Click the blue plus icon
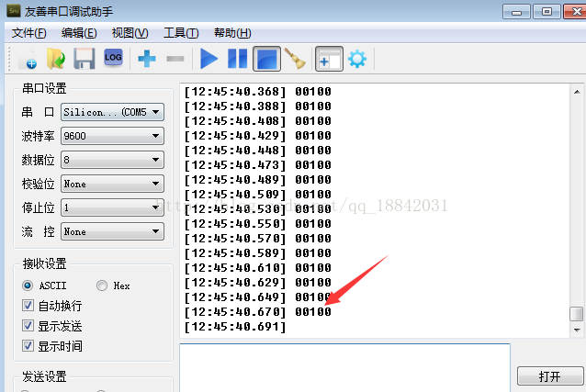The height and width of the screenshot is (392, 586). pyautogui.click(x=147, y=59)
